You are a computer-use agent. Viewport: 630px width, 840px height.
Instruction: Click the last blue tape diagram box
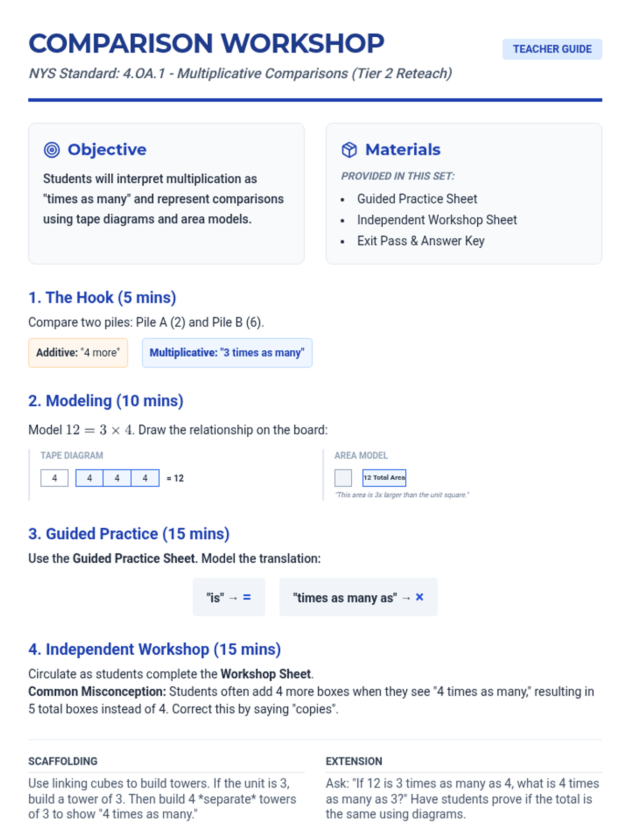tap(145, 478)
